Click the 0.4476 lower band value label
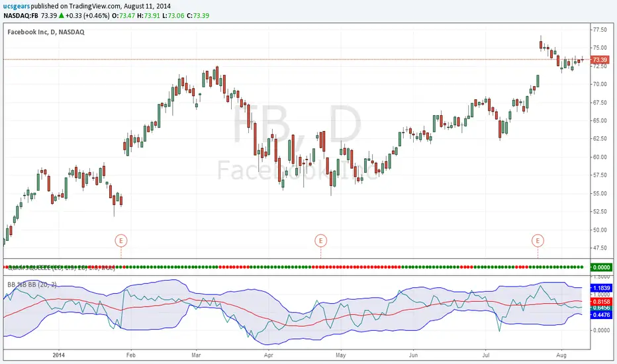The width and height of the screenshot is (617, 364). point(601,315)
